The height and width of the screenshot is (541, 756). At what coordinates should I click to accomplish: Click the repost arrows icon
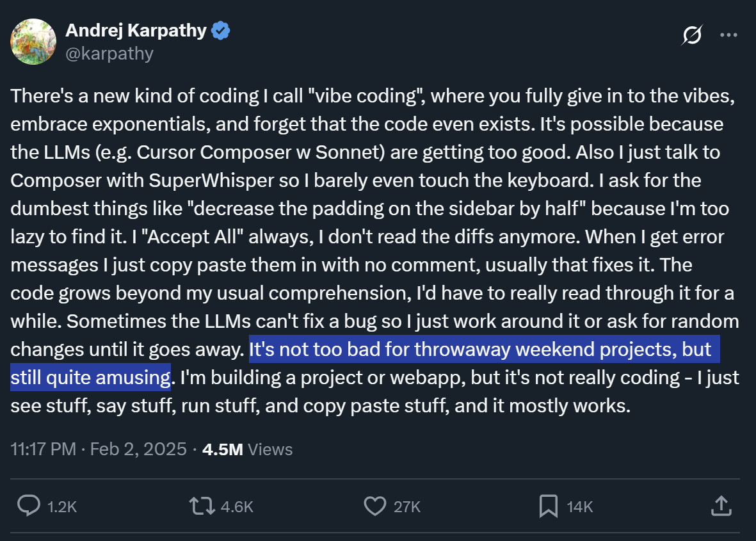202,506
